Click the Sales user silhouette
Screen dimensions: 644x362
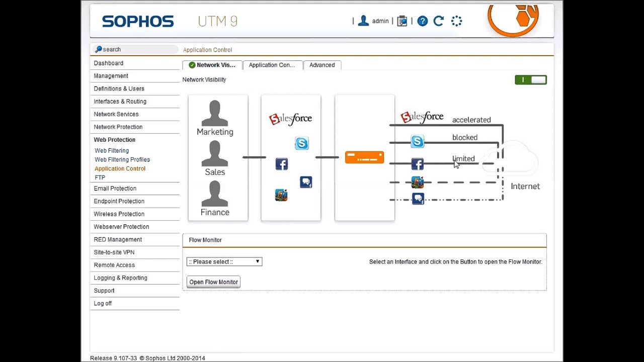215,153
